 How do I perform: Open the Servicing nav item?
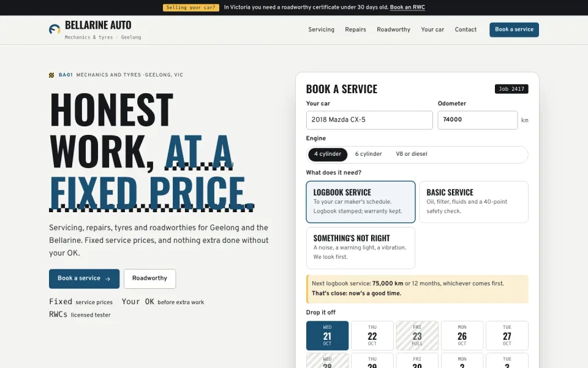[321, 29]
